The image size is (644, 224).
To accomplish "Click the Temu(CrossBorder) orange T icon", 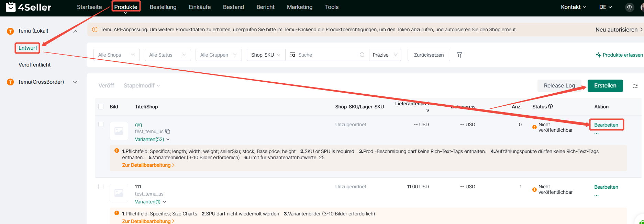I will pos(10,82).
